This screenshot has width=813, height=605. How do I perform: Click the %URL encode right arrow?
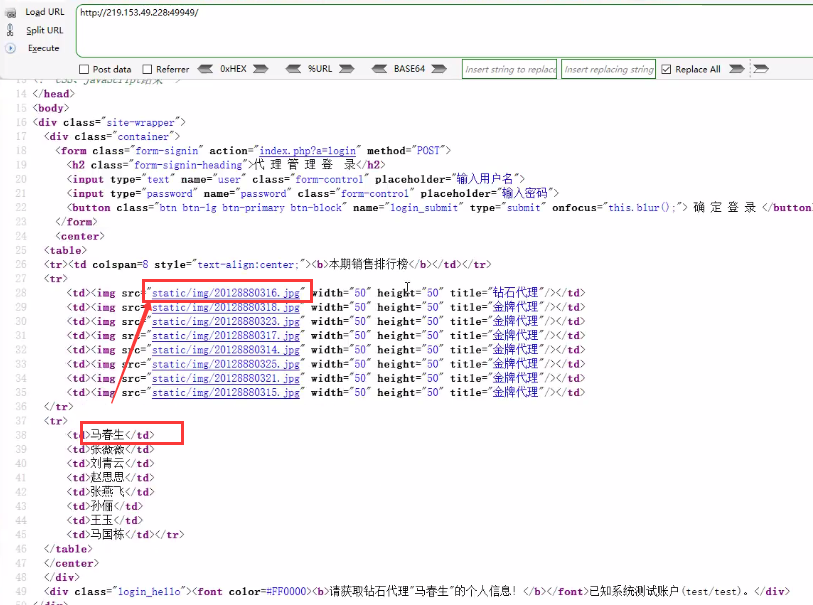(x=345, y=69)
